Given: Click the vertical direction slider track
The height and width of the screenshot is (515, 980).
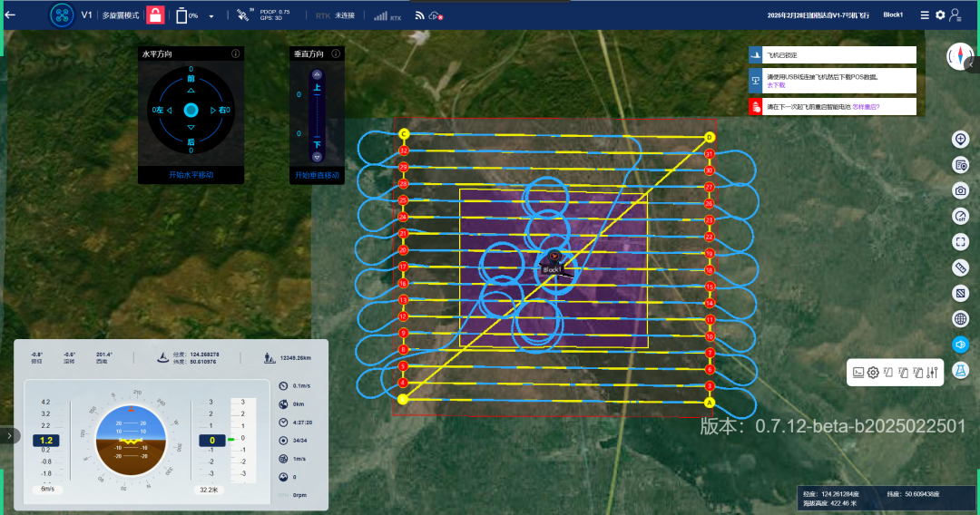Looking at the screenshot, I should coord(317,115).
